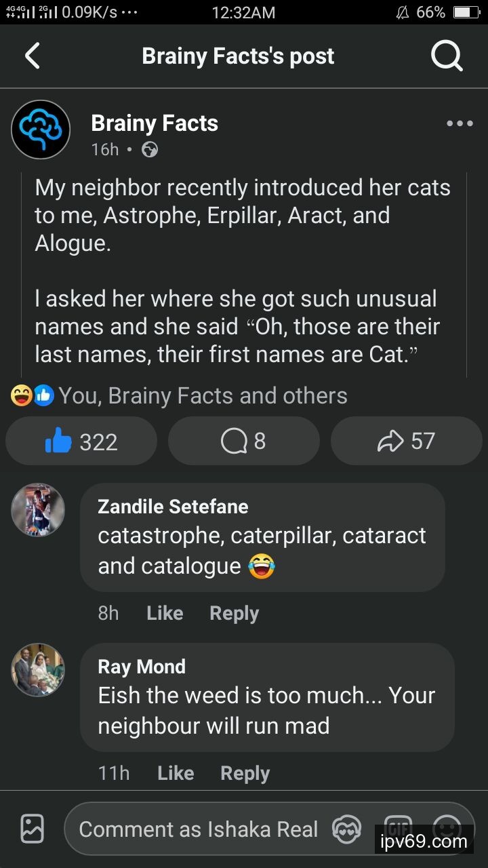Go back using the top-left arrow

(x=33, y=56)
